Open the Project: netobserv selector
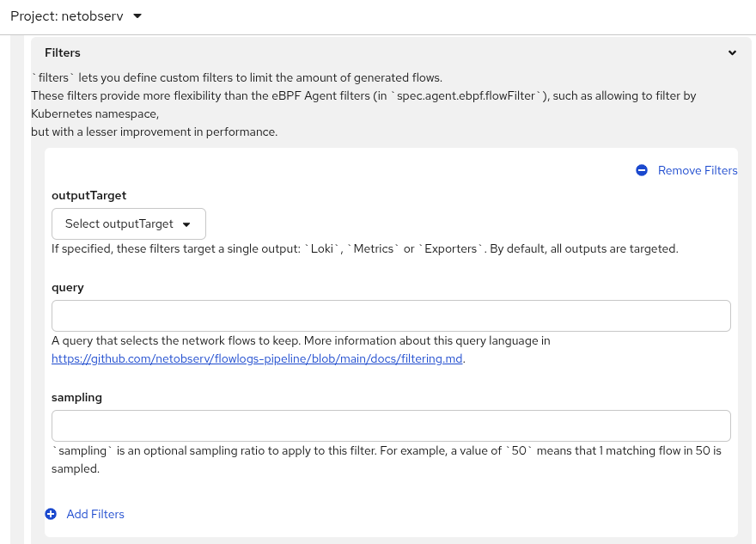756x544 pixels. pos(76,16)
